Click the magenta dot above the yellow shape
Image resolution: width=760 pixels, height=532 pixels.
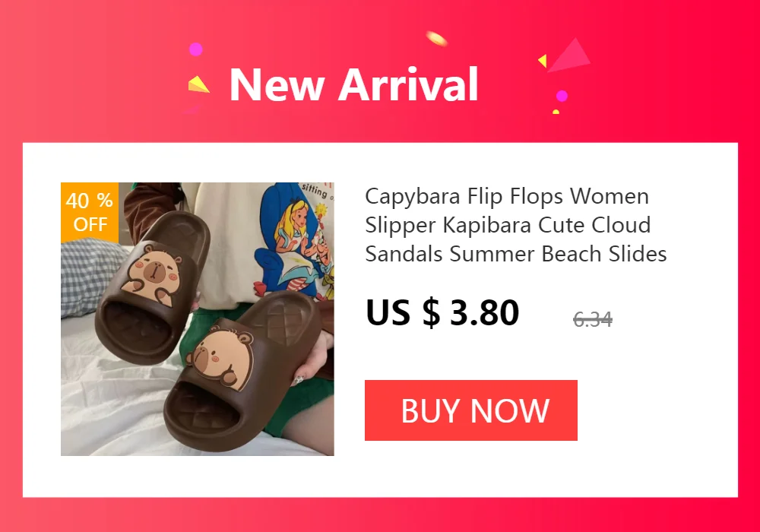(195, 49)
